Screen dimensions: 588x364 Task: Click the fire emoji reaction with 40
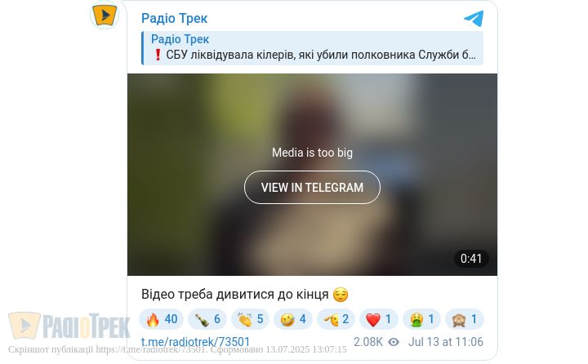[x=161, y=319]
